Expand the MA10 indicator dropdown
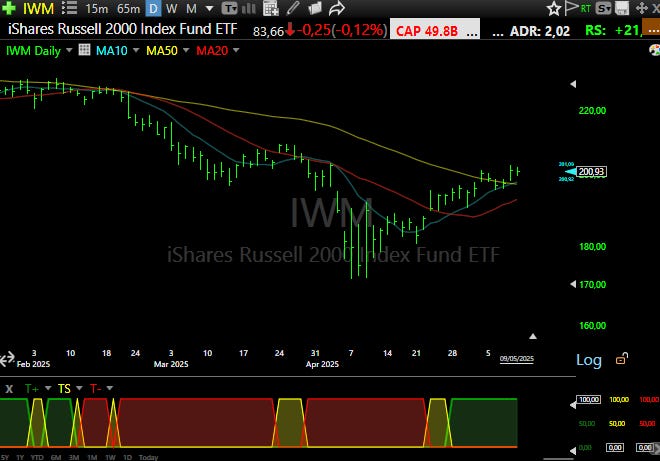Viewport: 660px width, 461px height. (136, 50)
